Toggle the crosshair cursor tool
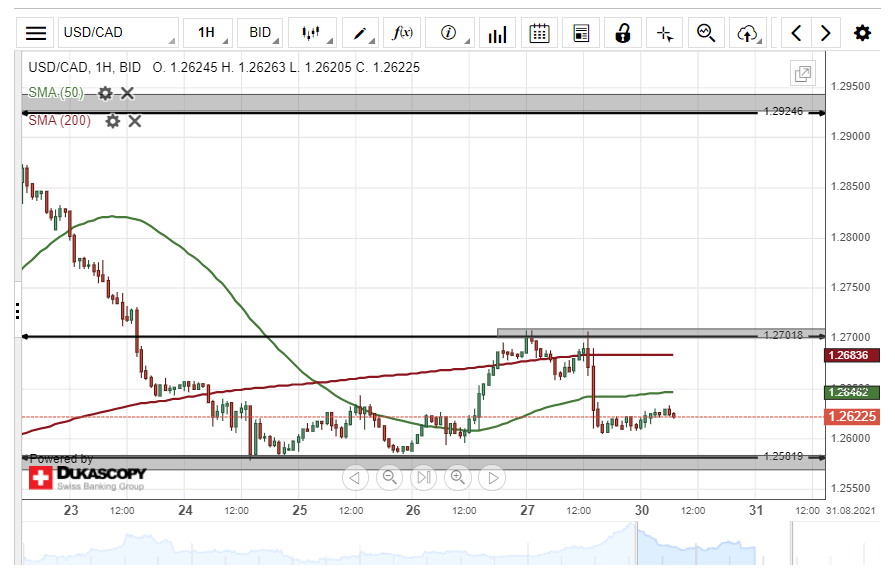Screen dimensions: 895x572 point(665,33)
